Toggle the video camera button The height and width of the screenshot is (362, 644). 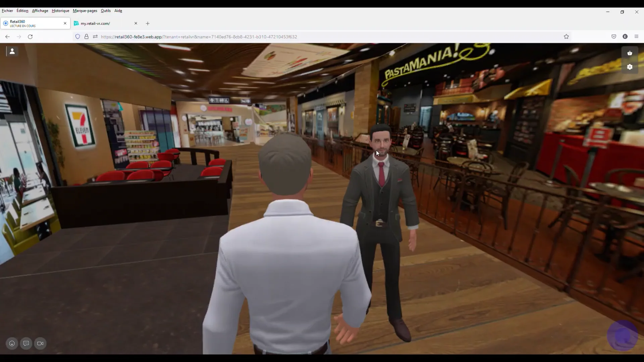click(40, 343)
